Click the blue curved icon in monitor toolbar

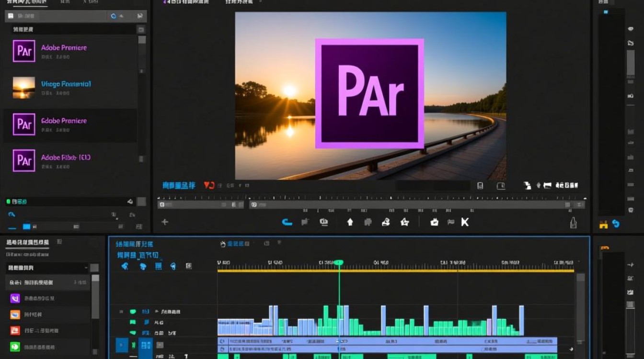pos(287,222)
